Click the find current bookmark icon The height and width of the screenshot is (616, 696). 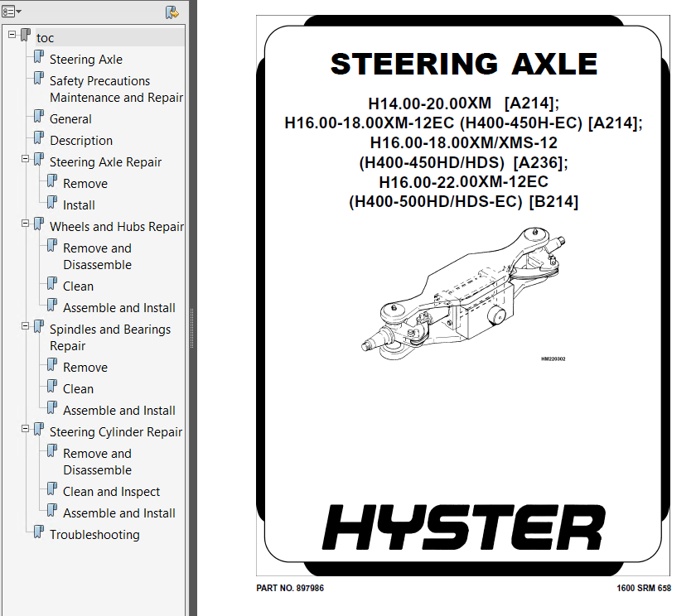click(x=172, y=12)
